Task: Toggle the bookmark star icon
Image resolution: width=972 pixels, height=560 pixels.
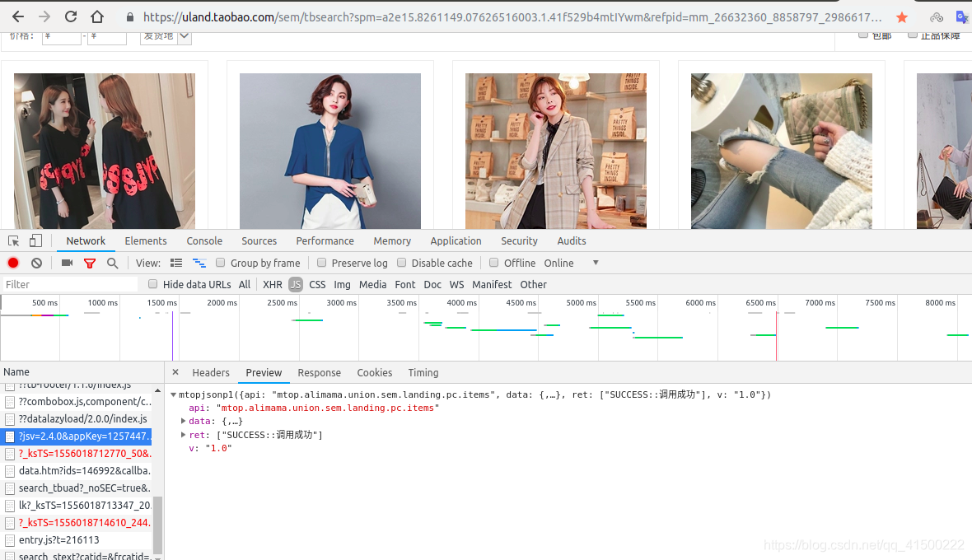Action: [x=902, y=17]
